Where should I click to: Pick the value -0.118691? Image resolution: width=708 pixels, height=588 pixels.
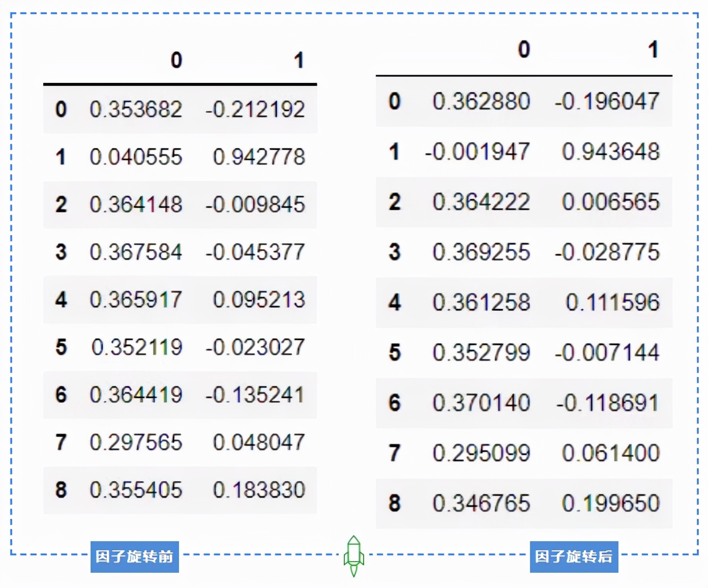607,403
